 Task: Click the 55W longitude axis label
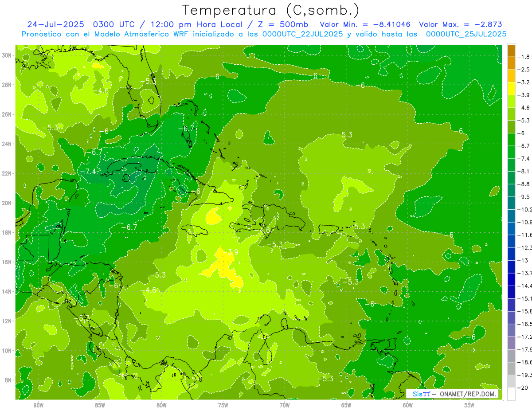pos(469,405)
